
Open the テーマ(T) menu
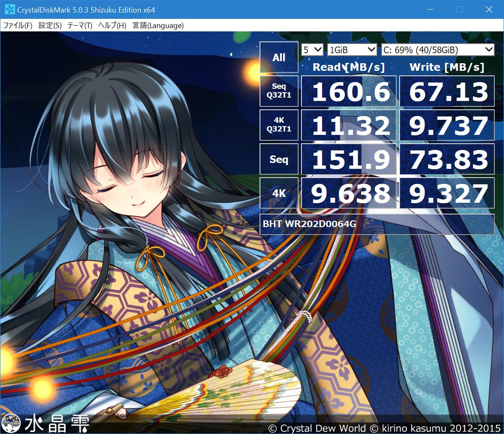(x=80, y=26)
